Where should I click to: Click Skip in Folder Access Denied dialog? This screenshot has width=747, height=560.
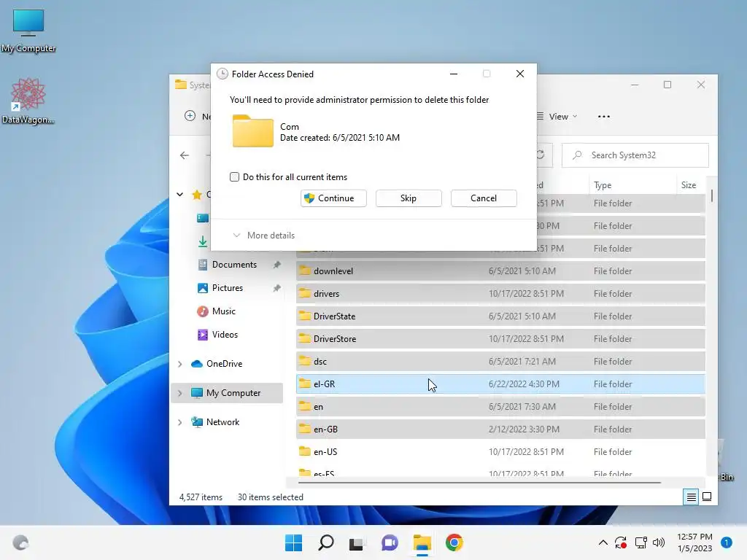(x=409, y=198)
